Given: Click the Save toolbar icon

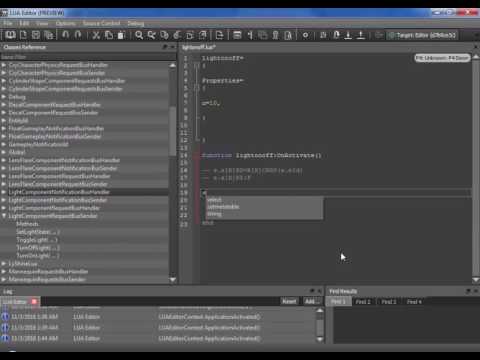Looking at the screenshot, I should point(36,35).
